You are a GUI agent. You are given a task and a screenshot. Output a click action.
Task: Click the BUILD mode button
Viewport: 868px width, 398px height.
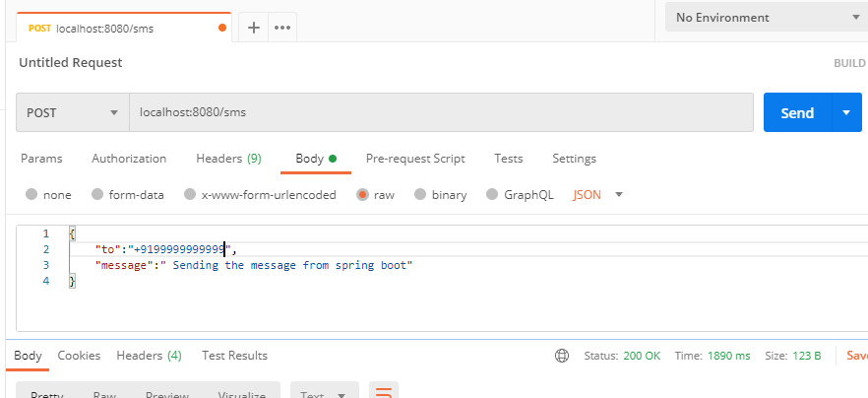[849, 63]
